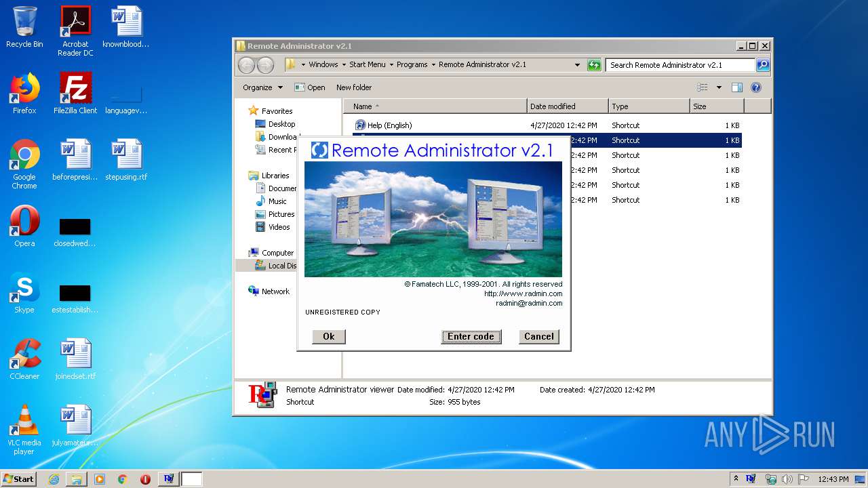Click the Remote Administrator logo icon in the dialog

click(319, 150)
